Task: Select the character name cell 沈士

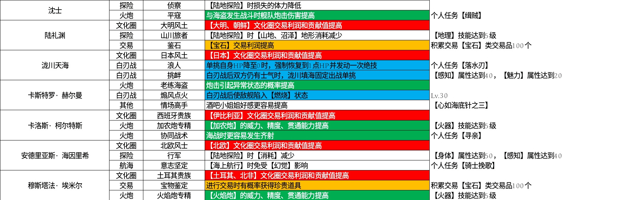Action: (55, 10)
